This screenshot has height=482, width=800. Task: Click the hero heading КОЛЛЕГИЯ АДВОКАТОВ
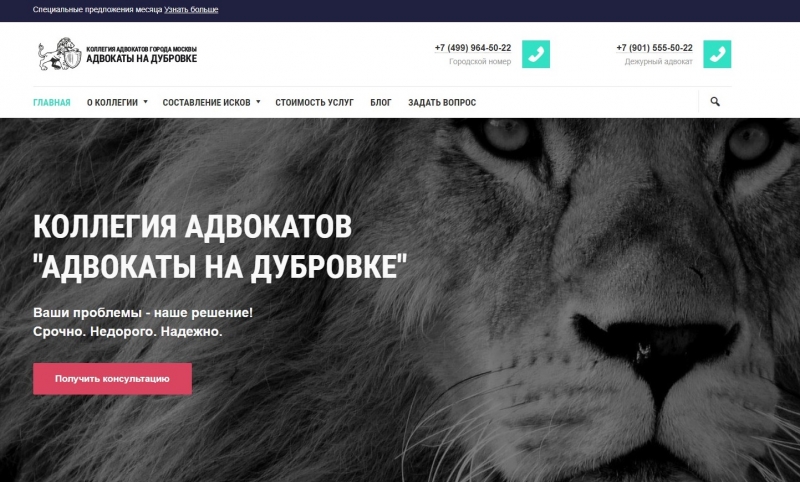[192, 226]
